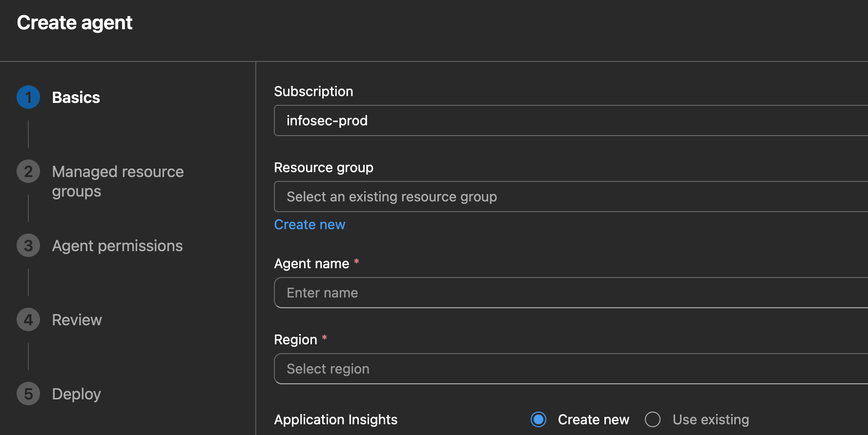Viewport: 868px width, 435px height.
Task: Switch to the Agent permissions step
Action: coord(117,246)
